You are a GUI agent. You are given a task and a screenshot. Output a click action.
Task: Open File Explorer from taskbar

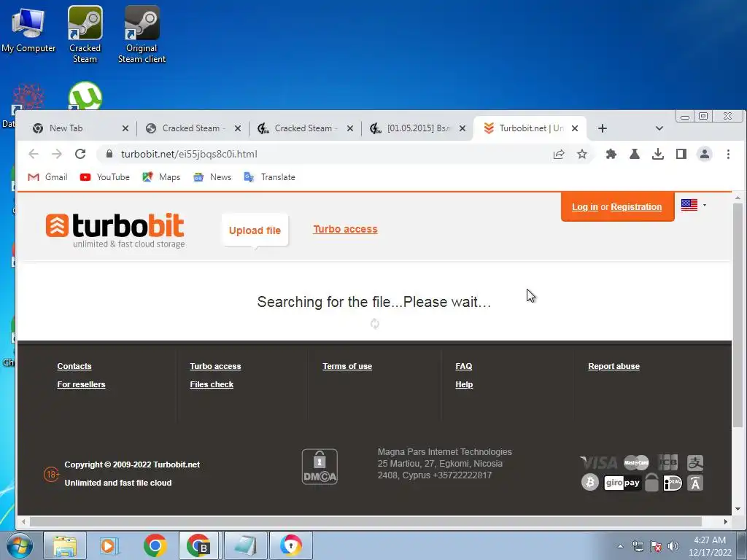(65, 545)
